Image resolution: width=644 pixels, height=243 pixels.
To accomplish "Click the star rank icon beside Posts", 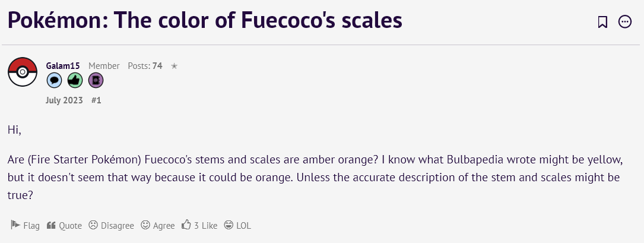I will 174,66.
